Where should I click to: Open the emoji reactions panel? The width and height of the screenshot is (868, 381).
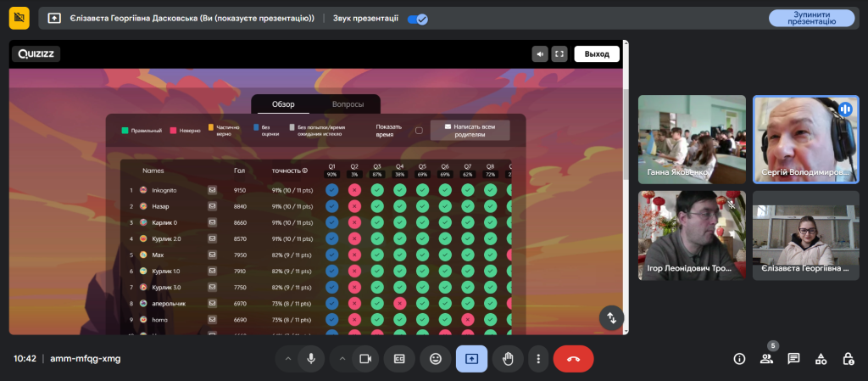[436, 359]
